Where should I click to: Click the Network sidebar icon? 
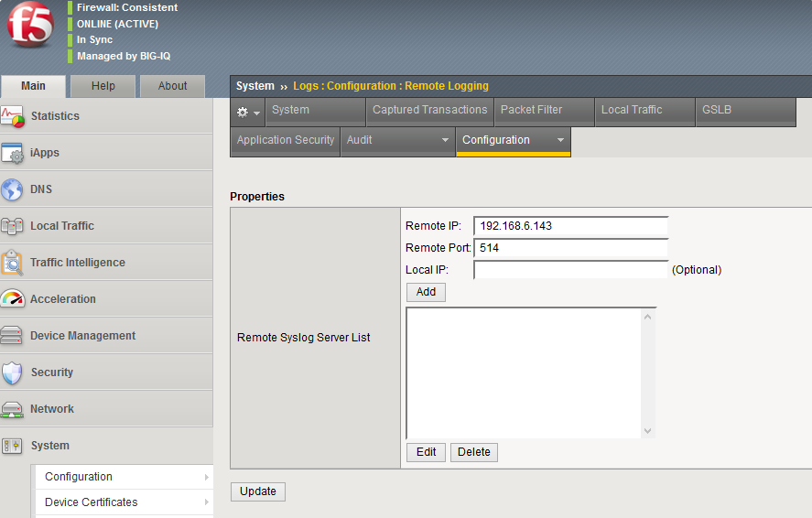click(x=13, y=409)
